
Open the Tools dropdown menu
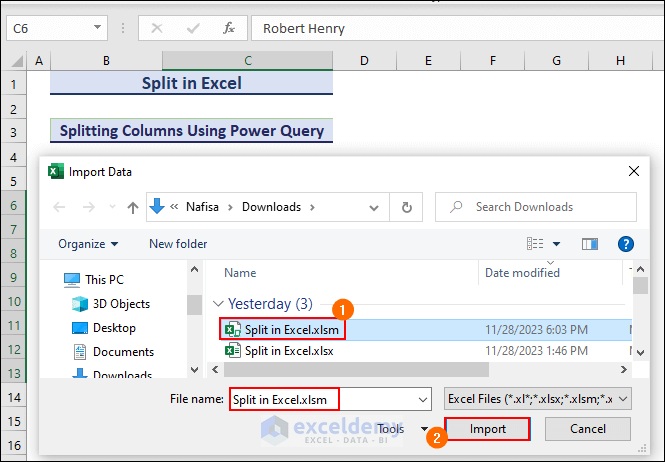[401, 429]
